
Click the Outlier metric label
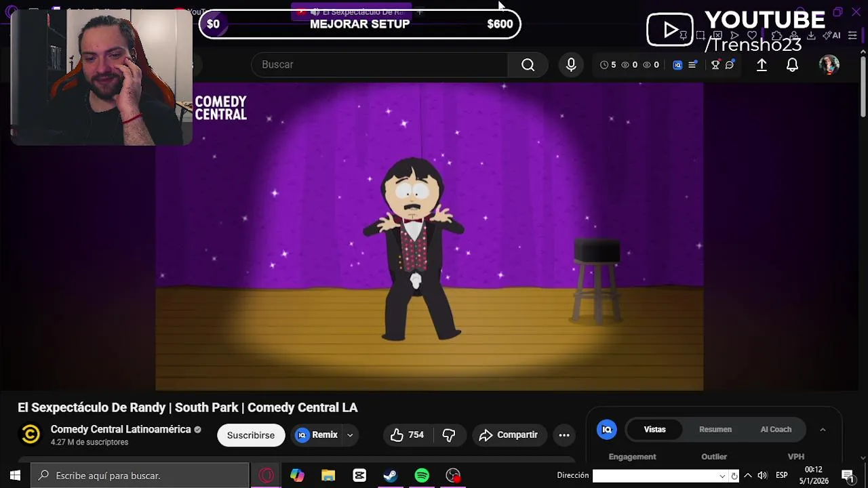714,457
